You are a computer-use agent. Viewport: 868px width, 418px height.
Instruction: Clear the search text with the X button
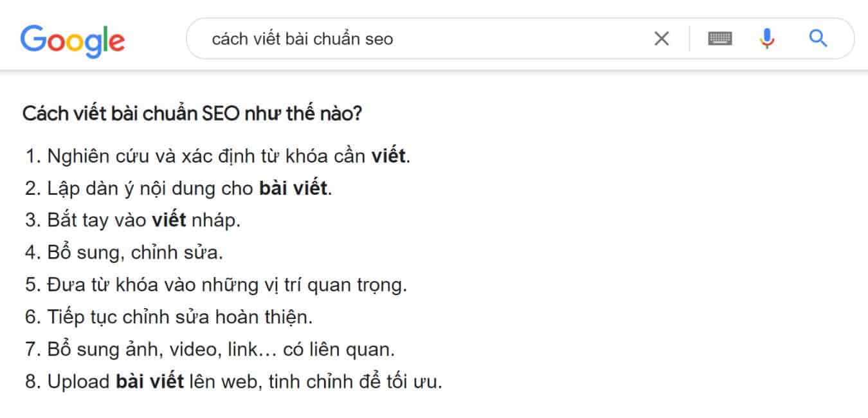pyautogui.click(x=661, y=39)
